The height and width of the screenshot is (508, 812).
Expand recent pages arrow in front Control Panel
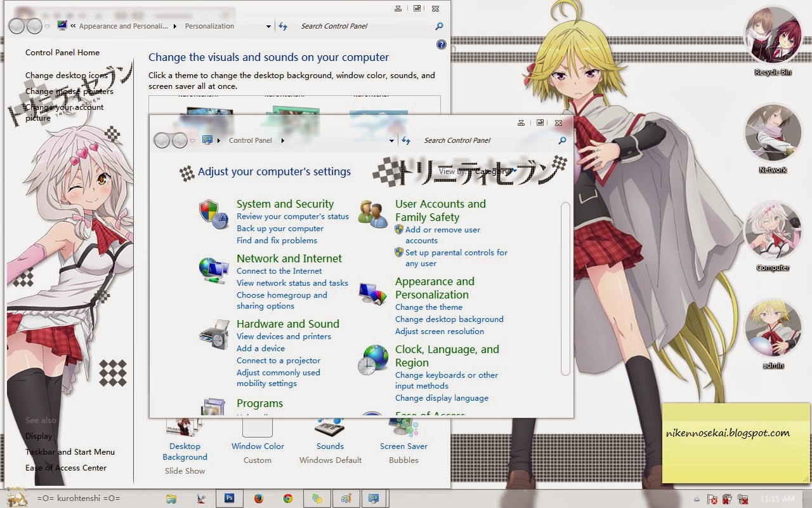(192, 140)
